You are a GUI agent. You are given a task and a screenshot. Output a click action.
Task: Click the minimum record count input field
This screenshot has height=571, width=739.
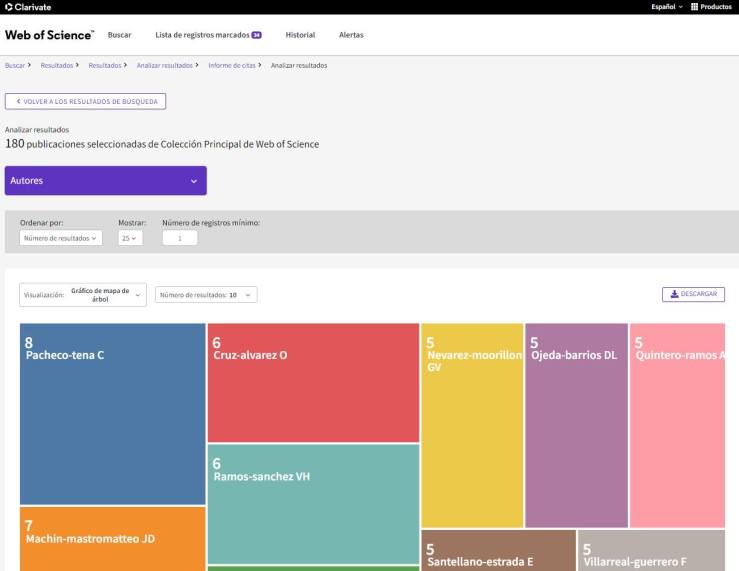[180, 238]
